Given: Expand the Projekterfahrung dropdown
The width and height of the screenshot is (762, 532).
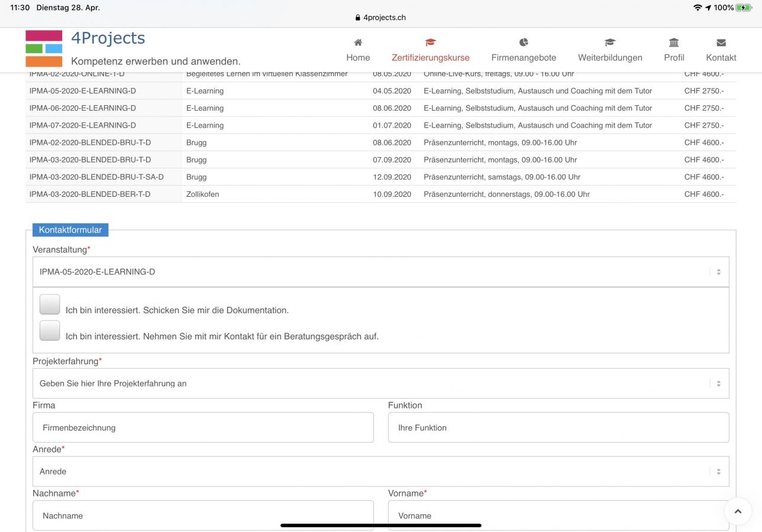Looking at the screenshot, I should (x=380, y=384).
